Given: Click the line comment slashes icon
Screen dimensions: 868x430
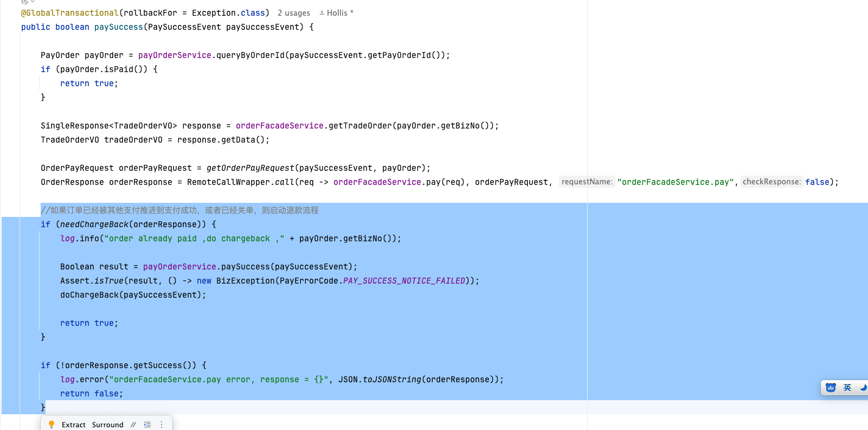Looking at the screenshot, I should [x=133, y=425].
